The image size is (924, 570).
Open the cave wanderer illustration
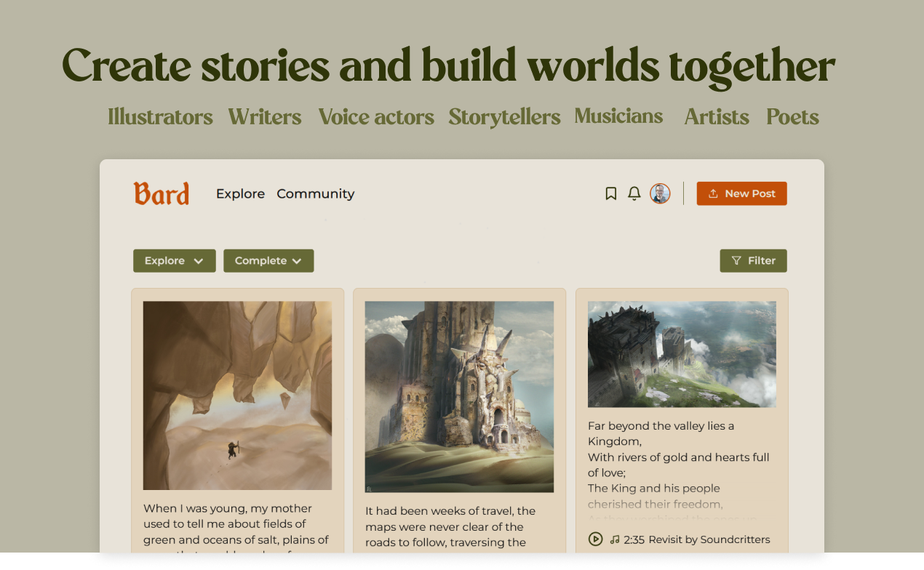tap(237, 396)
